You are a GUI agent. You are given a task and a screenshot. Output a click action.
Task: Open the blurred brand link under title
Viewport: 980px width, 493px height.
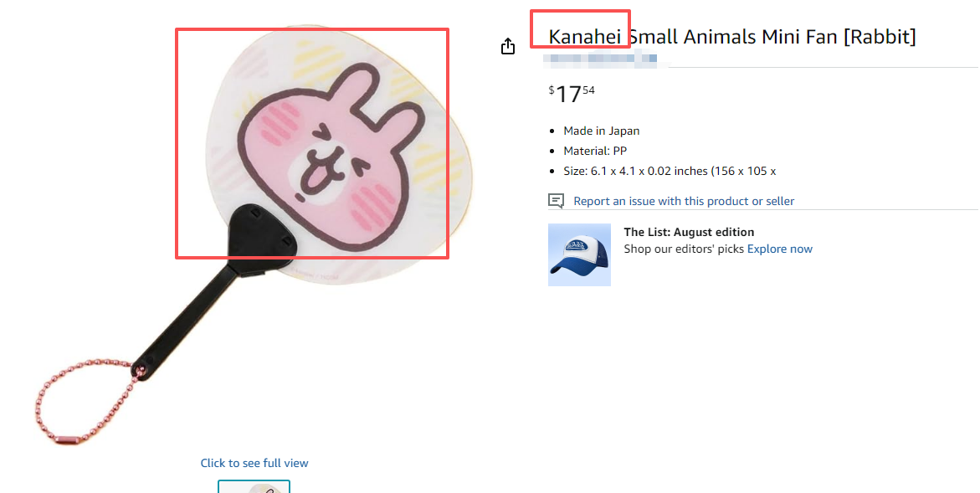600,59
